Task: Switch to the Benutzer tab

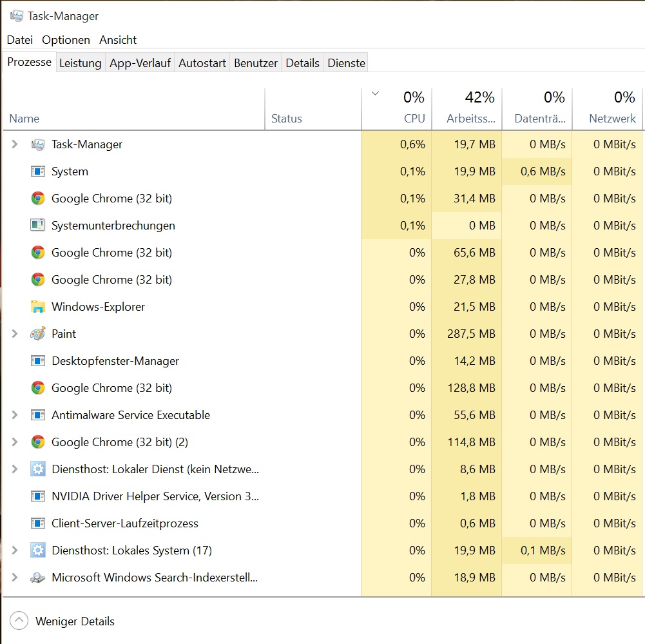Action: click(x=255, y=63)
